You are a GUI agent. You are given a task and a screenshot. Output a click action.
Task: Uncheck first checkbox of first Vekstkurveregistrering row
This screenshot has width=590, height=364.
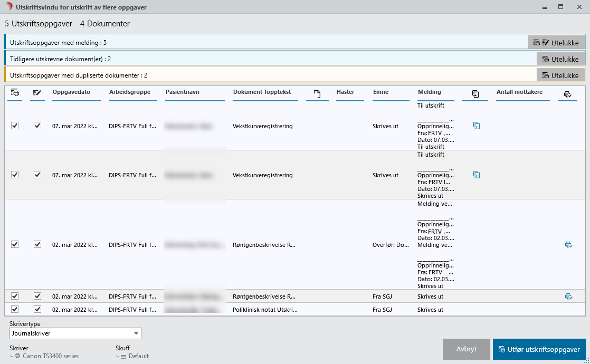(x=15, y=126)
